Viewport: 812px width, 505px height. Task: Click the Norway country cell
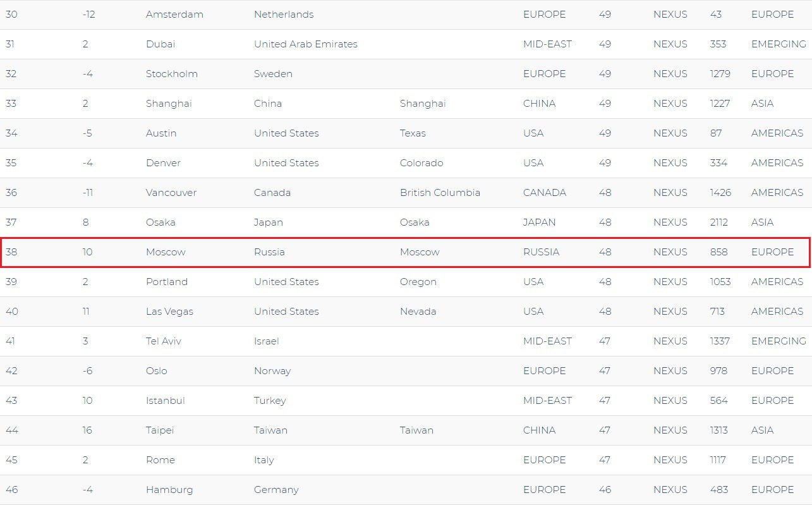click(272, 371)
